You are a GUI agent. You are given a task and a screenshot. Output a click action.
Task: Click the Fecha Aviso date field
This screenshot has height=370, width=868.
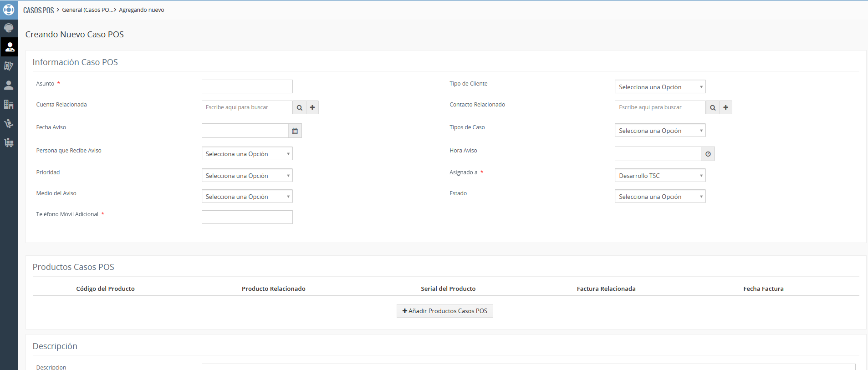pyautogui.click(x=245, y=131)
